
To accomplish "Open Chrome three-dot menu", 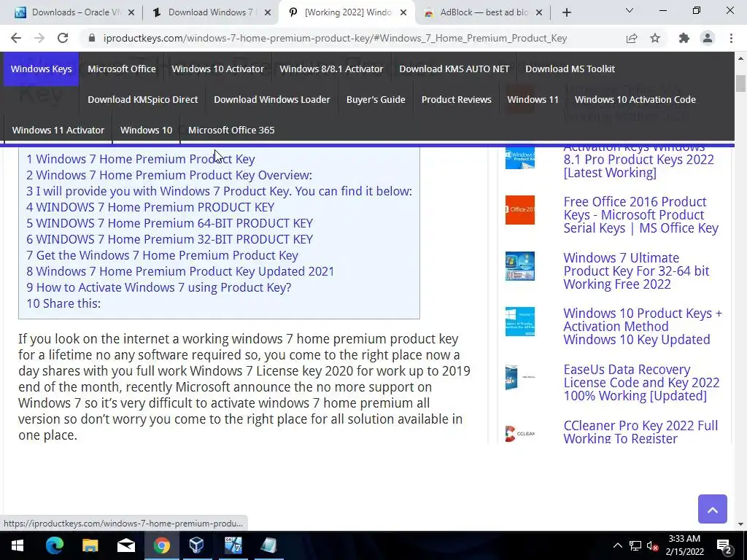I will 731,38.
